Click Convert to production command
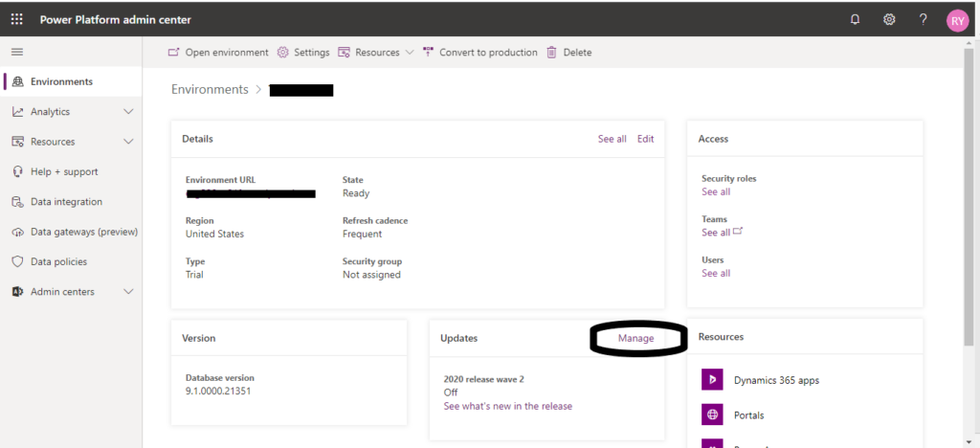The width and height of the screenshot is (980, 448). pyautogui.click(x=480, y=53)
